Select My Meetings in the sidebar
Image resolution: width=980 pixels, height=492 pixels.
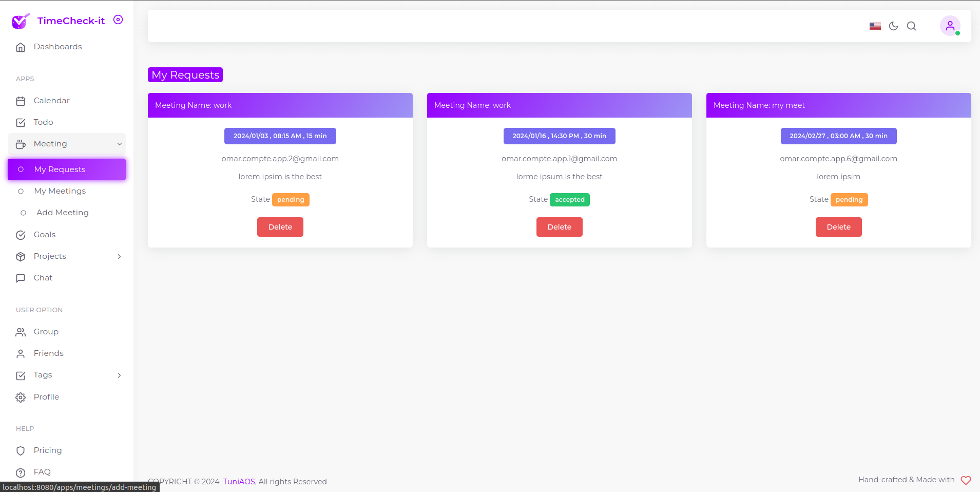click(x=60, y=191)
